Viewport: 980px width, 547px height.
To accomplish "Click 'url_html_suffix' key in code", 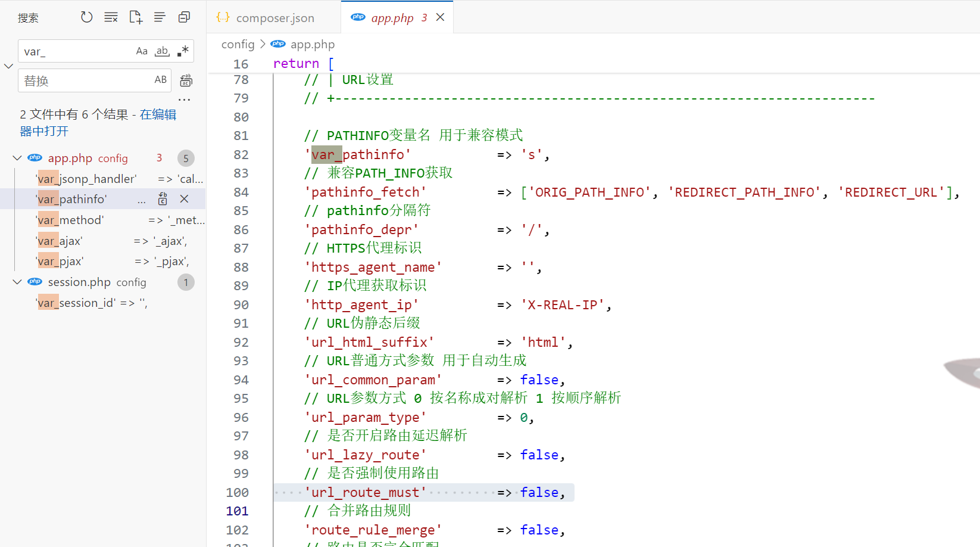I will pos(369,342).
